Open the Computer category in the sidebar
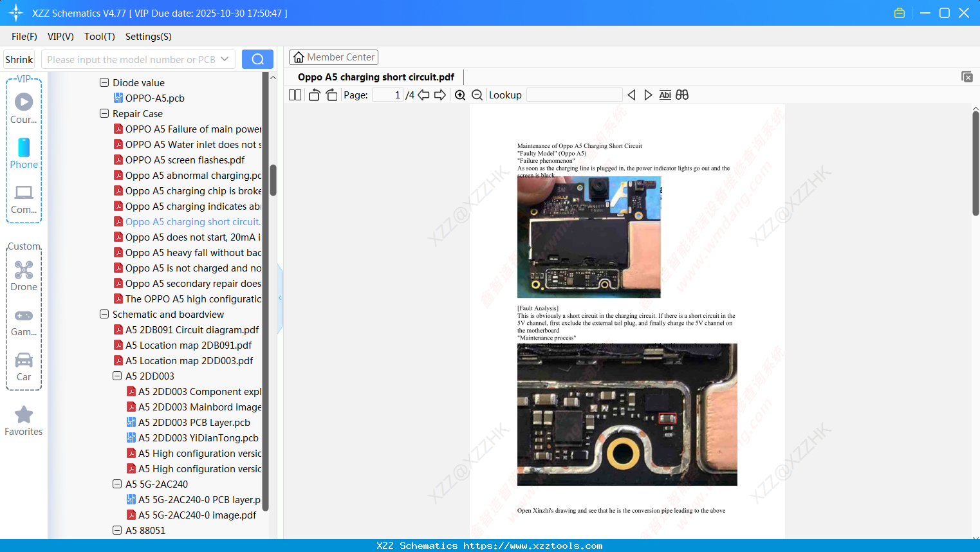Screen dimensions: 980x552 click(x=24, y=199)
